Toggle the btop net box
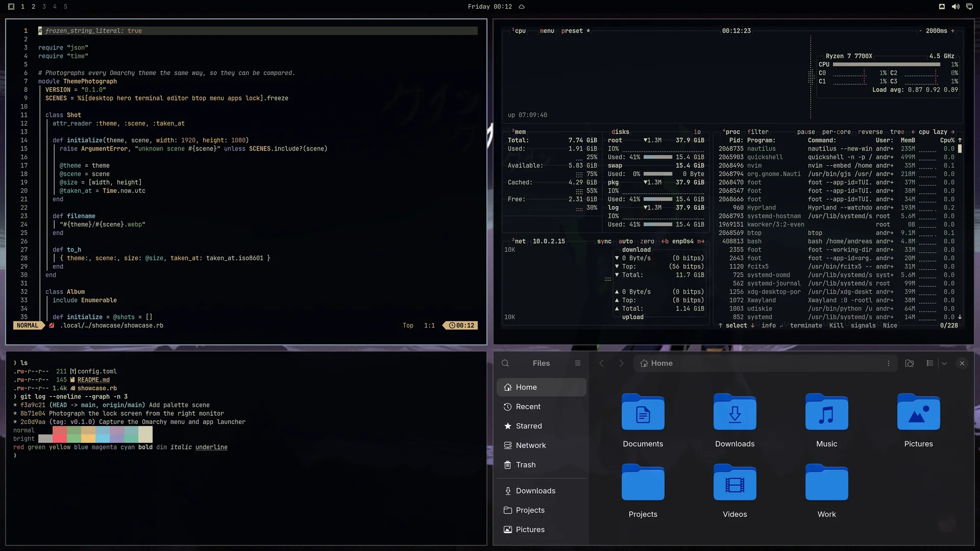 click(x=519, y=241)
